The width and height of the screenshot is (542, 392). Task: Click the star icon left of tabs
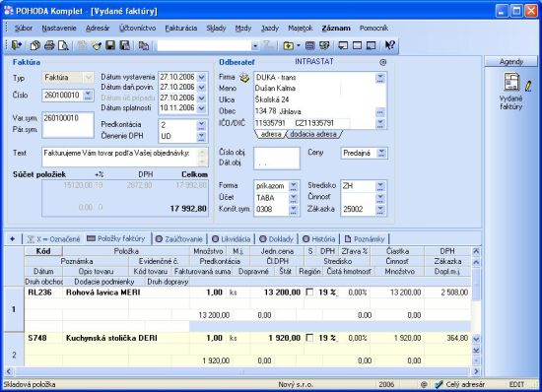pyautogui.click(x=13, y=238)
